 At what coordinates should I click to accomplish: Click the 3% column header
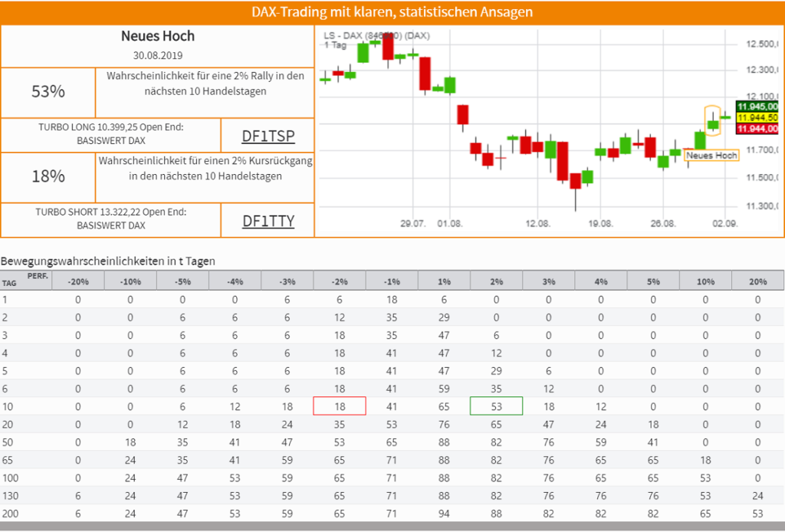pyautogui.click(x=549, y=281)
